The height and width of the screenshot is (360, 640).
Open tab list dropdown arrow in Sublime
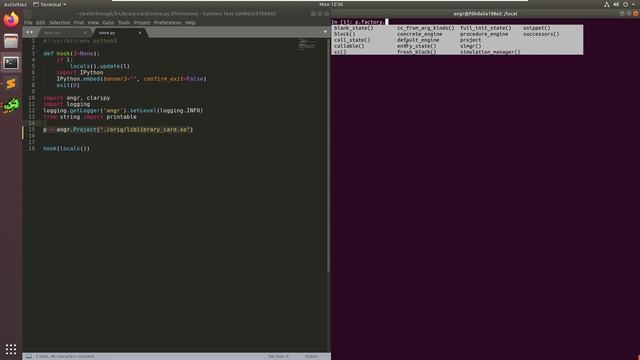coord(325,32)
